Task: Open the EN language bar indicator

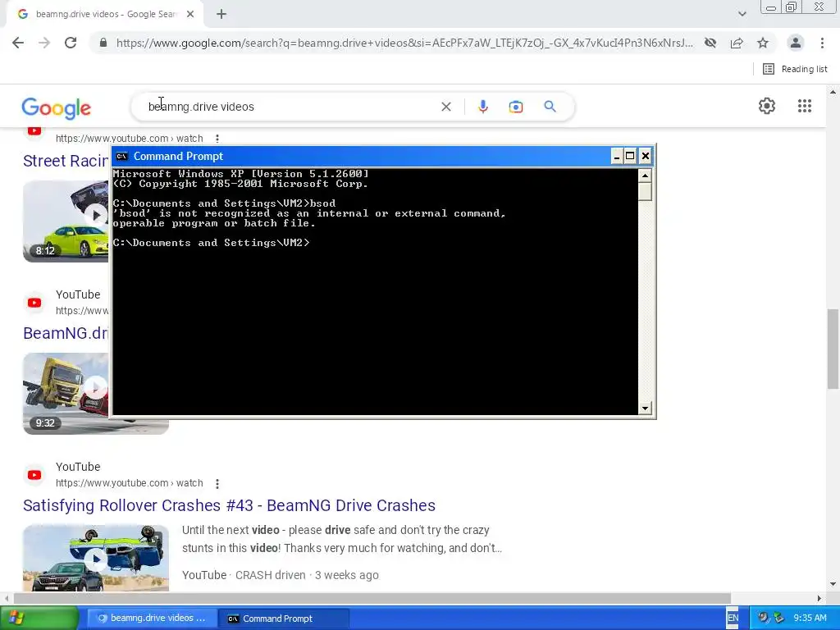Action: 733,618
